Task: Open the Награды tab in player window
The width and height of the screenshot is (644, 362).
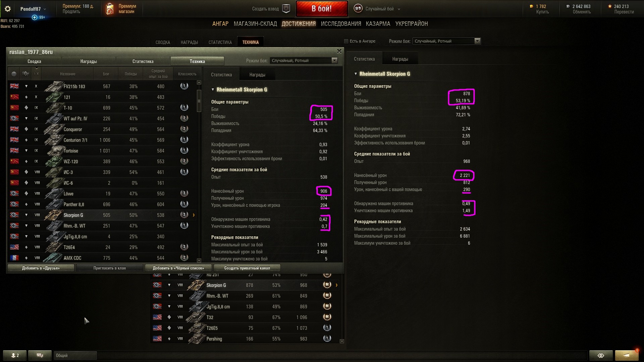Action: [89, 61]
